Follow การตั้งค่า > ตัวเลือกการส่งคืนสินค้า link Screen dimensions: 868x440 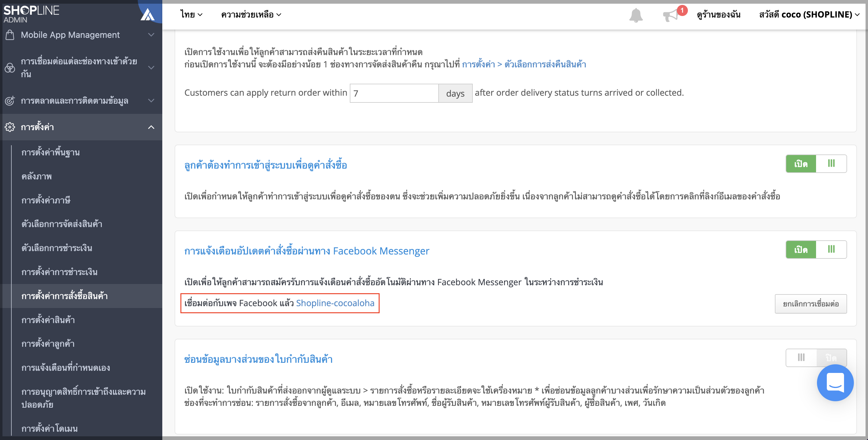click(x=524, y=64)
